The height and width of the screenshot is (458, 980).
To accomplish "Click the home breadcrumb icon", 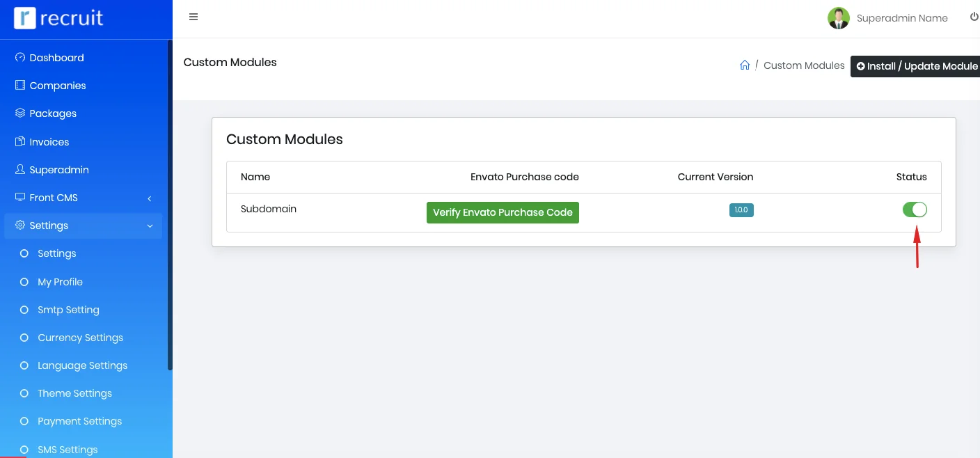I will tap(745, 65).
